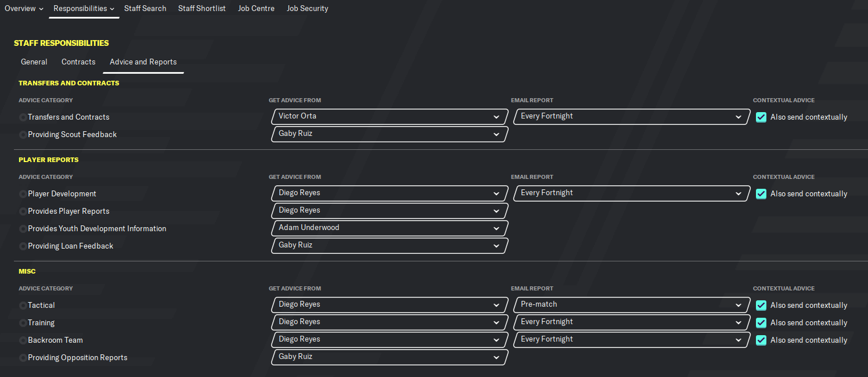The height and width of the screenshot is (377, 868).
Task: Expand the Pre-match email report dropdown
Action: pos(632,305)
